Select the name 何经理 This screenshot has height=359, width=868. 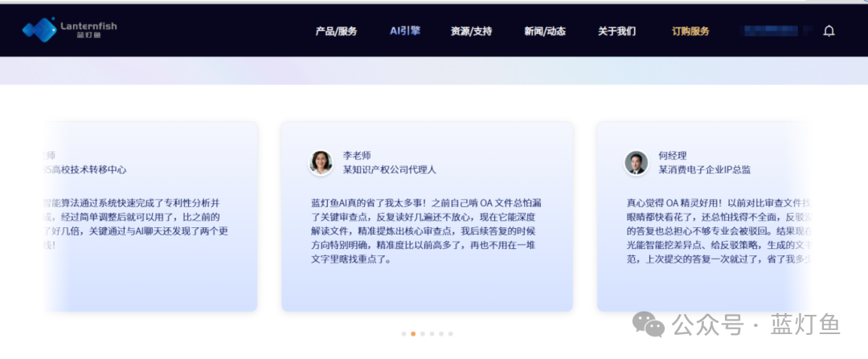(x=672, y=156)
